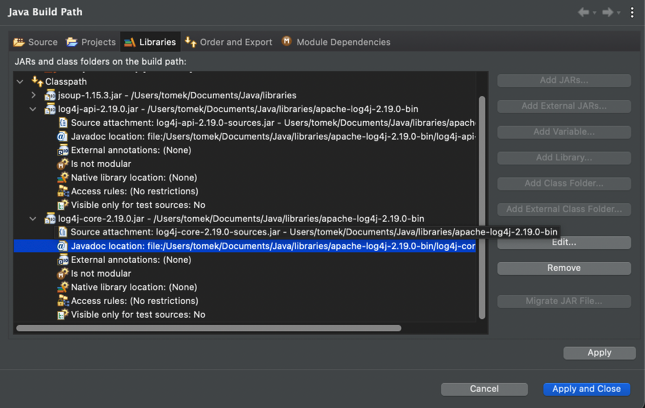645x408 pixels.
Task: Click the jsoup-1.15.3.jar library icon
Action: 49,95
